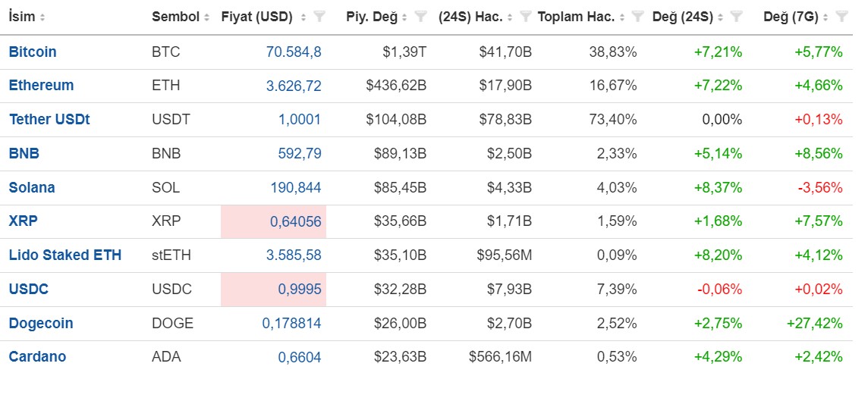
Task: Click Bitcoin price 70.584,8
Action: pyautogui.click(x=294, y=52)
